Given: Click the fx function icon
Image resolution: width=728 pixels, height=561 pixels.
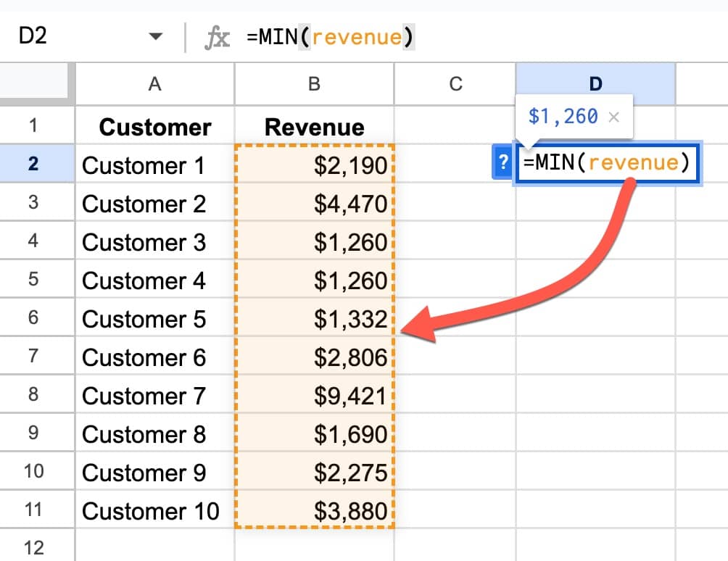Looking at the screenshot, I should 217,37.
